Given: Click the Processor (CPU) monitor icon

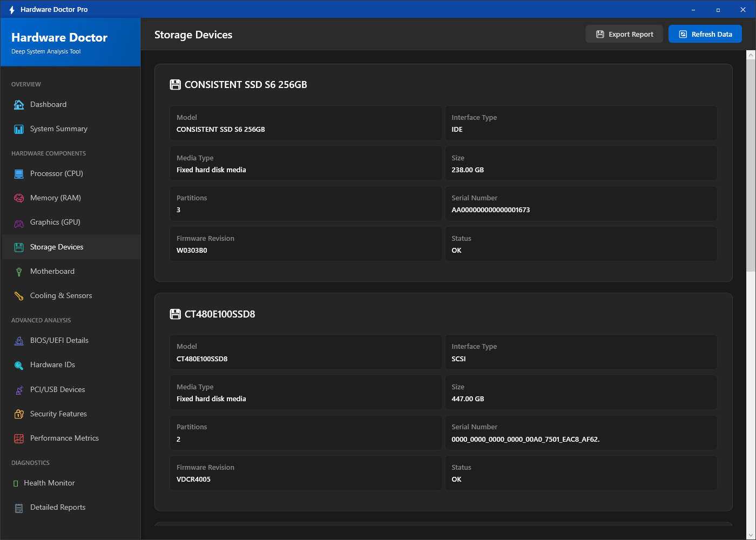Looking at the screenshot, I should click(19, 174).
